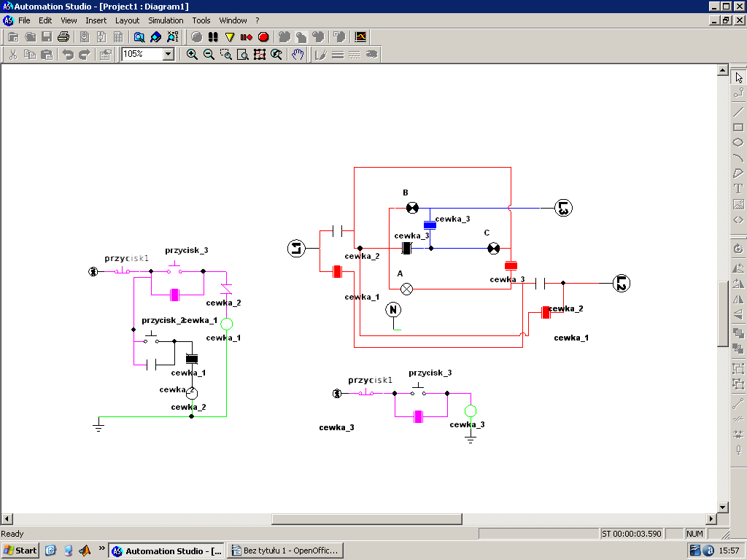Image resolution: width=747 pixels, height=560 pixels.
Task: Switch to OpenOffice taskbar window
Action: (285, 551)
